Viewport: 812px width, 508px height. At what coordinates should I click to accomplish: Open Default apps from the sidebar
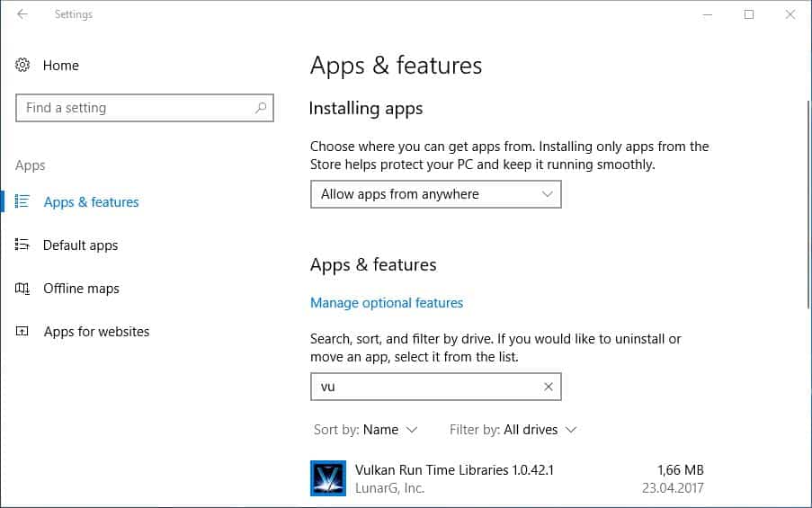(x=80, y=245)
